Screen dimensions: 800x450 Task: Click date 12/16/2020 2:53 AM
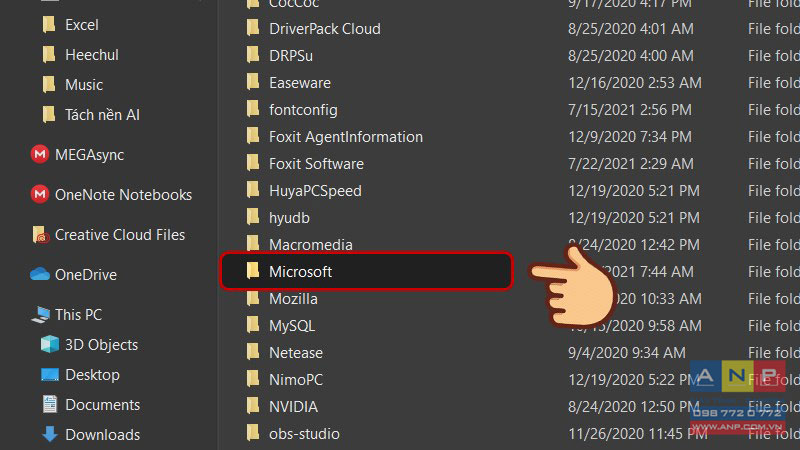pos(635,83)
